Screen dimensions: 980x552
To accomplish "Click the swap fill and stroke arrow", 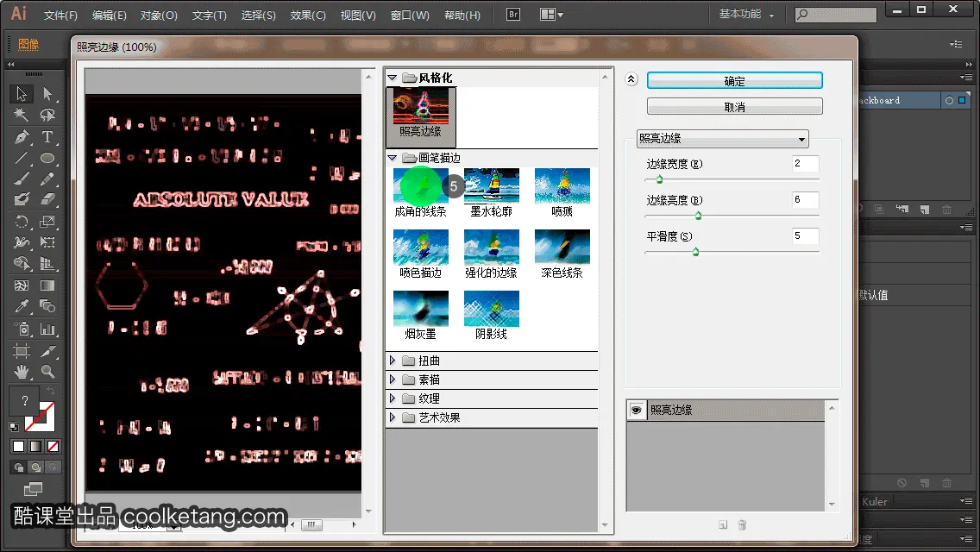I will (x=51, y=391).
